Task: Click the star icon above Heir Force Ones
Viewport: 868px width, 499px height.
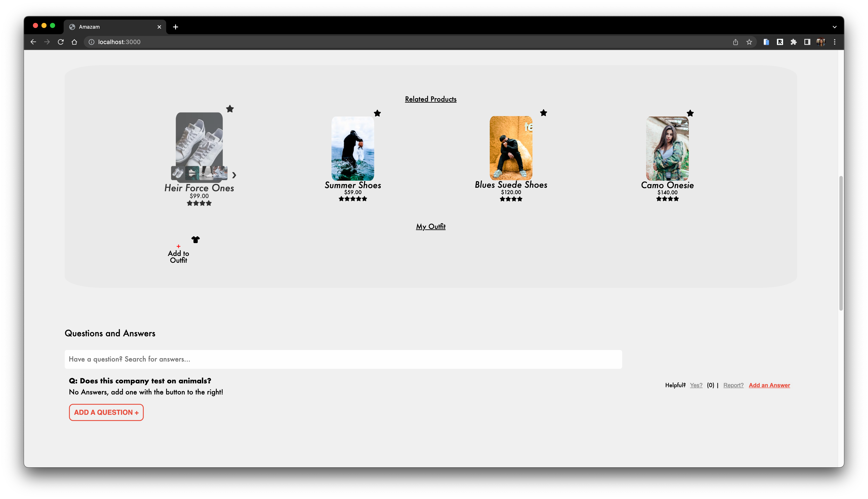Action: point(230,109)
